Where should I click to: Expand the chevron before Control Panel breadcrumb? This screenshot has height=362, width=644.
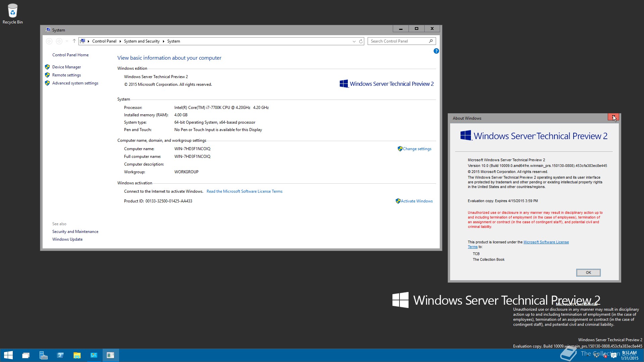pyautogui.click(x=89, y=41)
